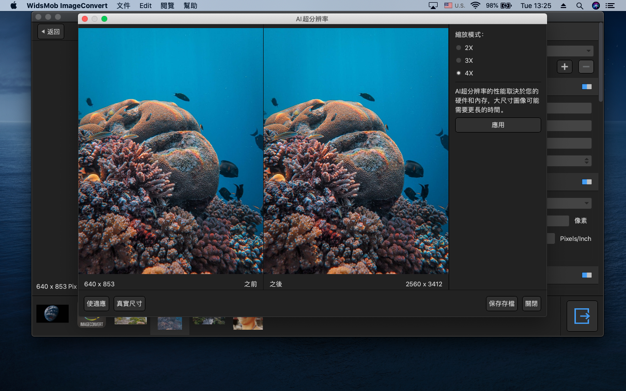Click the Wi-Fi status icon
Viewport: 626px width, 391px height.
point(475,6)
